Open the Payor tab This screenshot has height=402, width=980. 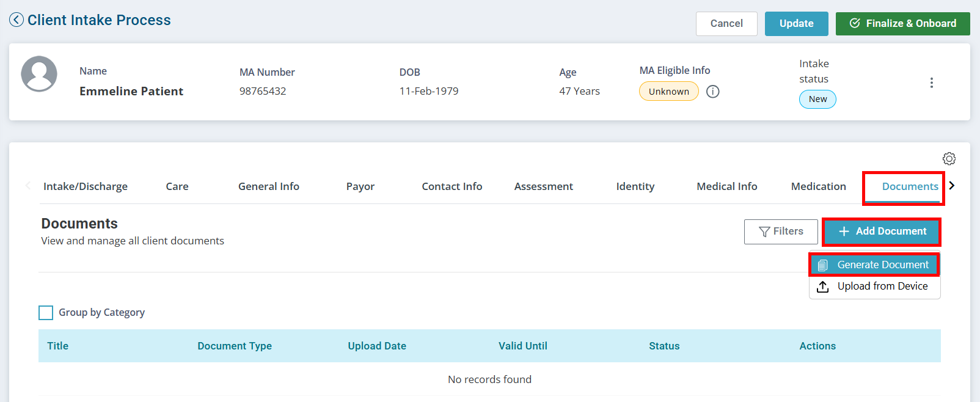(x=360, y=186)
